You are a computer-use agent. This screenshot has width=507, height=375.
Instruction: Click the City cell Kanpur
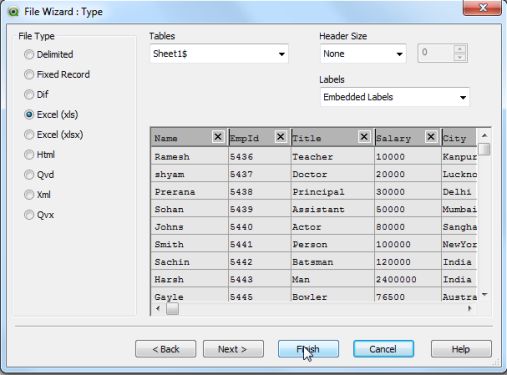[459, 156]
